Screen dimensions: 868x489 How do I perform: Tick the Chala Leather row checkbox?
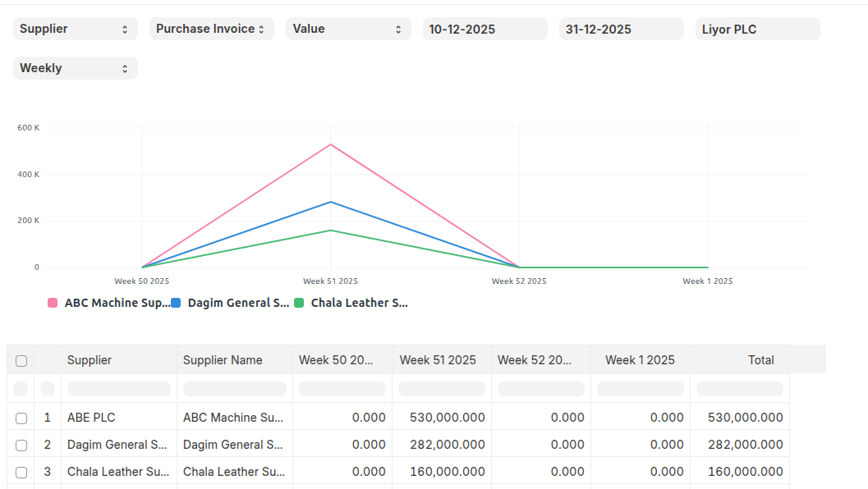point(21,472)
